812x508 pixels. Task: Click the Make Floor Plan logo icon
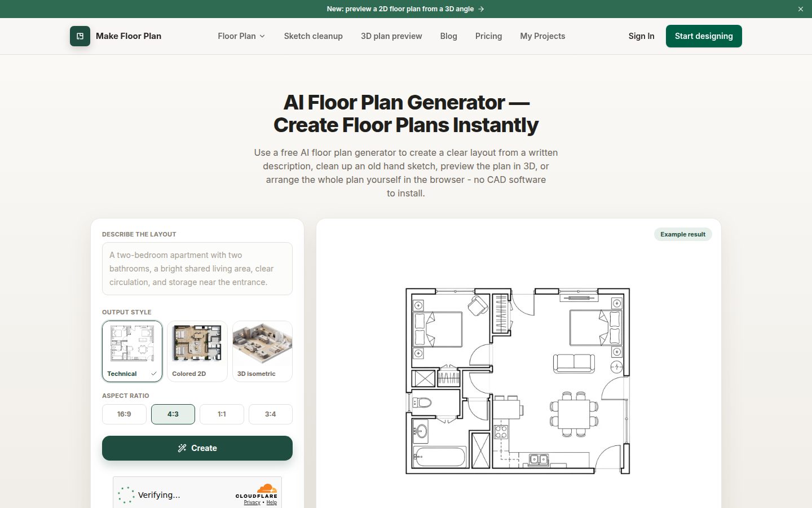80,36
